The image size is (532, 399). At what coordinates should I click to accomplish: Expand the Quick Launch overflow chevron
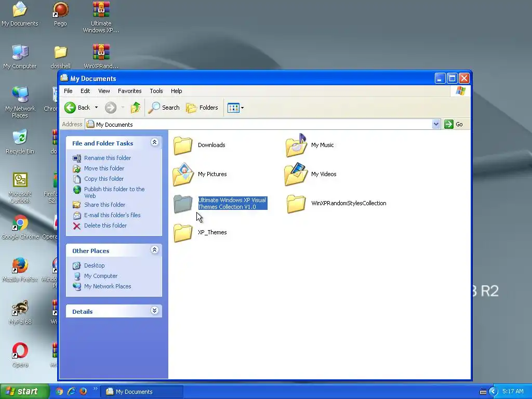point(96,389)
